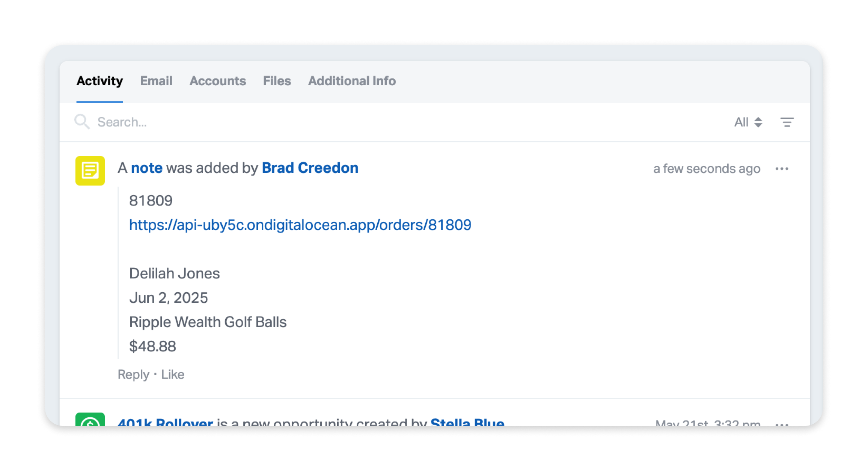Click the green opportunity dollar icon

click(90, 420)
